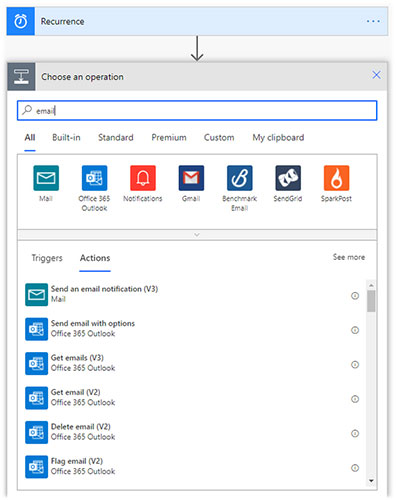The width and height of the screenshot is (396, 500).
Task: Open the Recurrence ellipsis menu
Action: pyautogui.click(x=373, y=21)
